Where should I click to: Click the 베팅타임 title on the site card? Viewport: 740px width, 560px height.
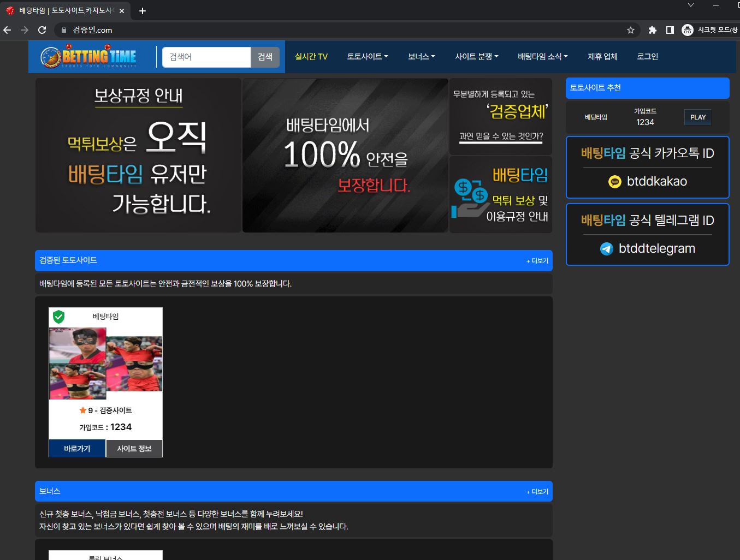105,317
